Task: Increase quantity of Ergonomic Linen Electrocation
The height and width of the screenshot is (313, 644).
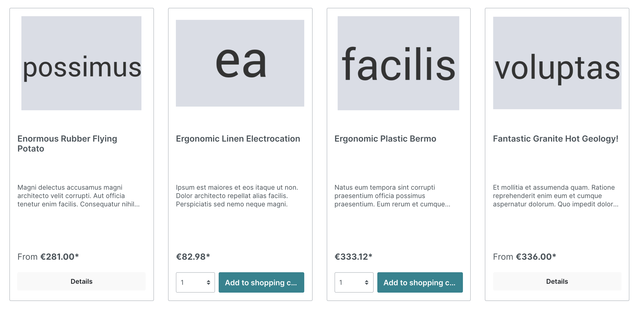Action: [208, 281]
